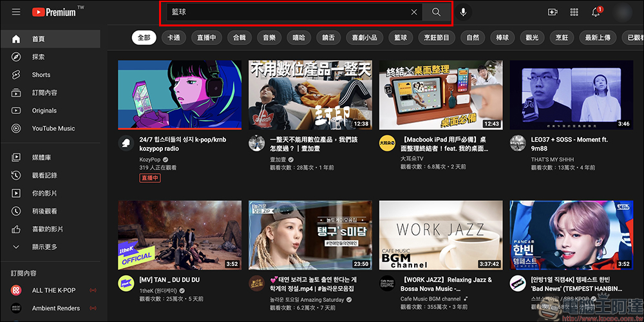
Task: Click the search magnifier button
Action: click(437, 12)
